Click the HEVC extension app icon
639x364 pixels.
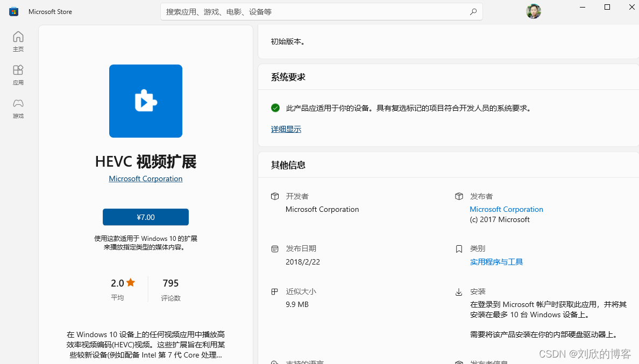click(x=145, y=101)
